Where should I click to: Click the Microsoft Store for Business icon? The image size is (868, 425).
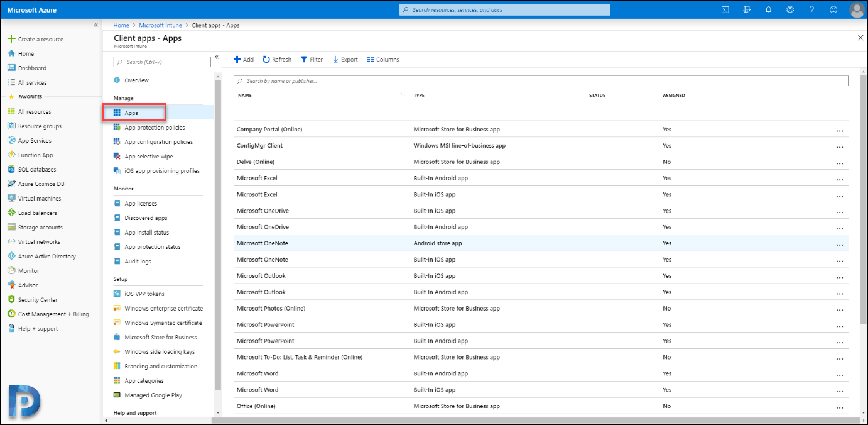(117, 337)
